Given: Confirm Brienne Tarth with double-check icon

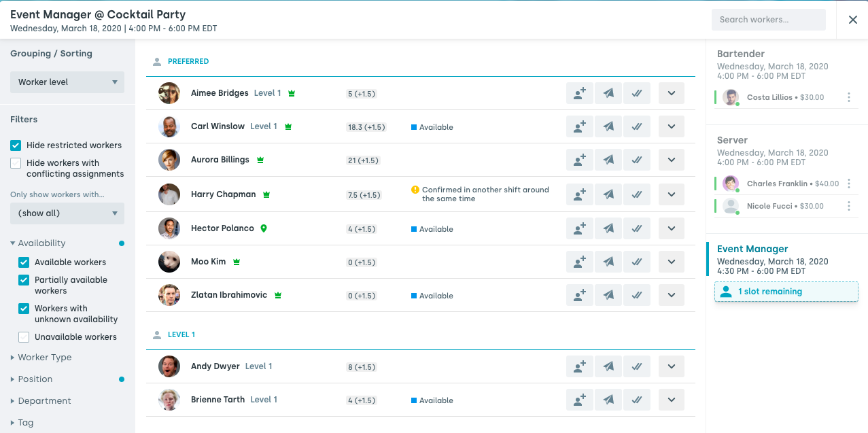Looking at the screenshot, I should click(637, 400).
